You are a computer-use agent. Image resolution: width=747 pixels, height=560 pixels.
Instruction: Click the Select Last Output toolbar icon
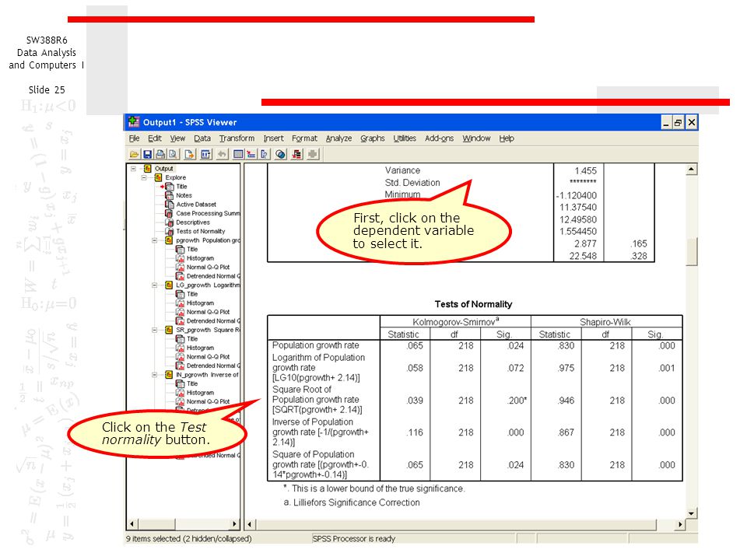point(296,154)
